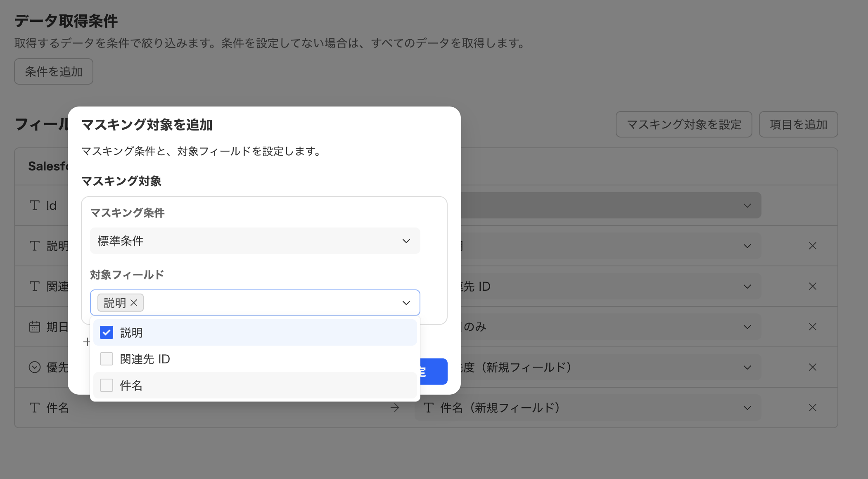
Task: Collapse the 対象フィールド dropdown chevron
Action: point(406,303)
